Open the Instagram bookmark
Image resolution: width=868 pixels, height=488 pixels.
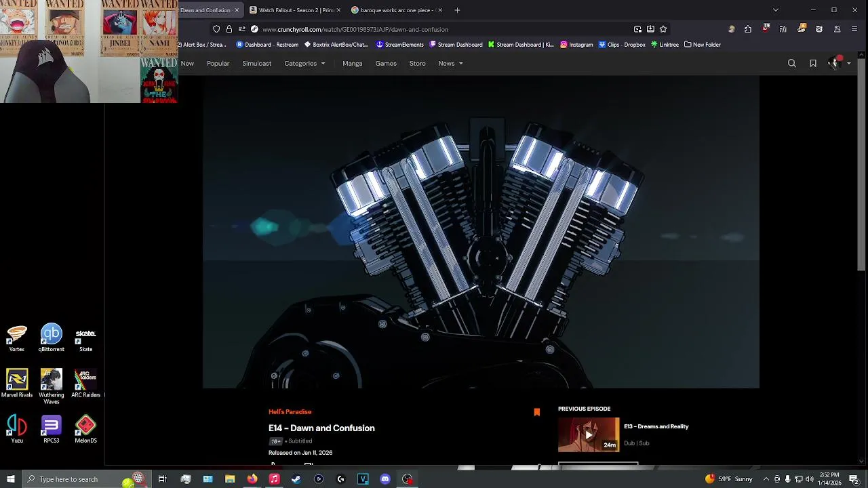tap(576, 45)
